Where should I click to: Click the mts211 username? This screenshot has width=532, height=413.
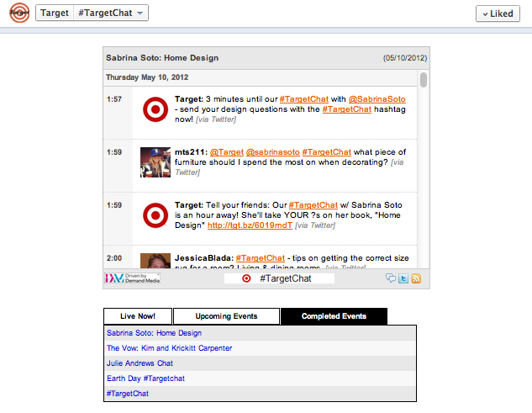(191, 152)
